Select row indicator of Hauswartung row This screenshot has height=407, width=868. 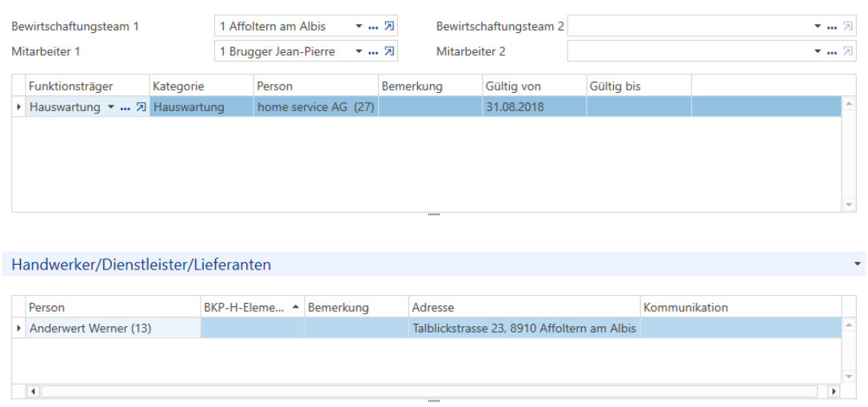click(19, 107)
